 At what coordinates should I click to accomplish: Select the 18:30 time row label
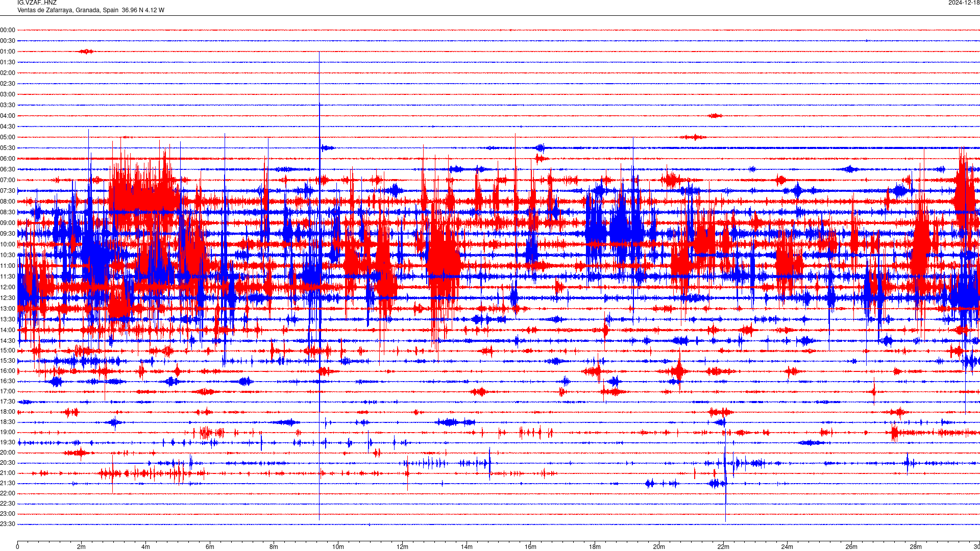click(x=8, y=422)
